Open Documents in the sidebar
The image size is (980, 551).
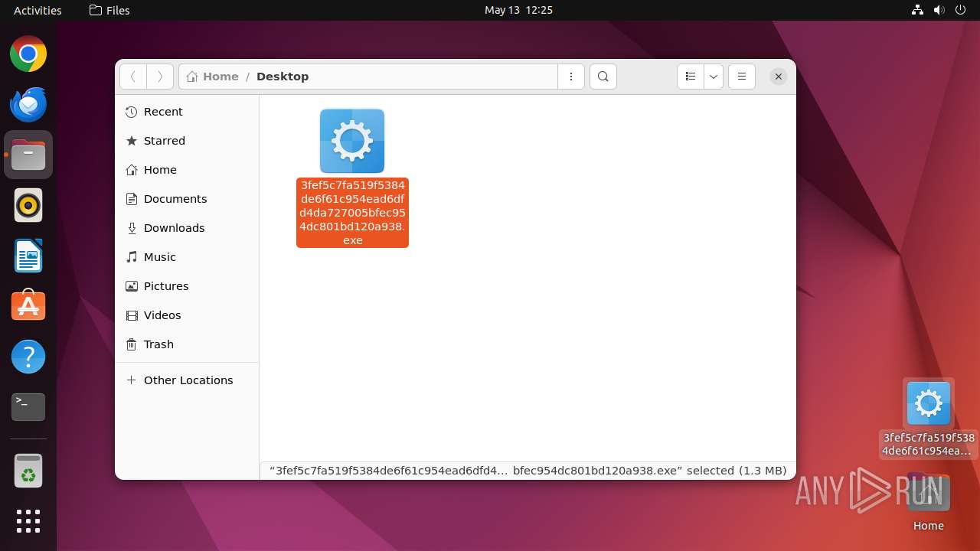pos(187,199)
